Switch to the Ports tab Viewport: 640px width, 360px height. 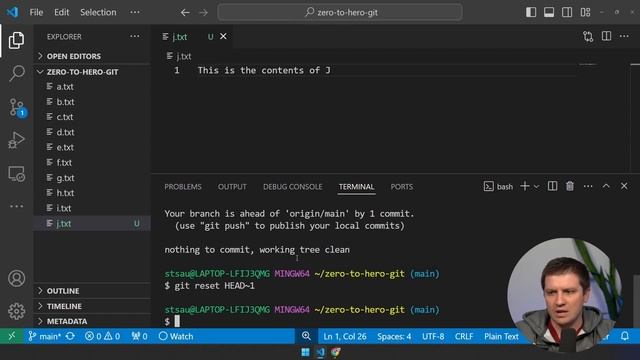pos(402,187)
